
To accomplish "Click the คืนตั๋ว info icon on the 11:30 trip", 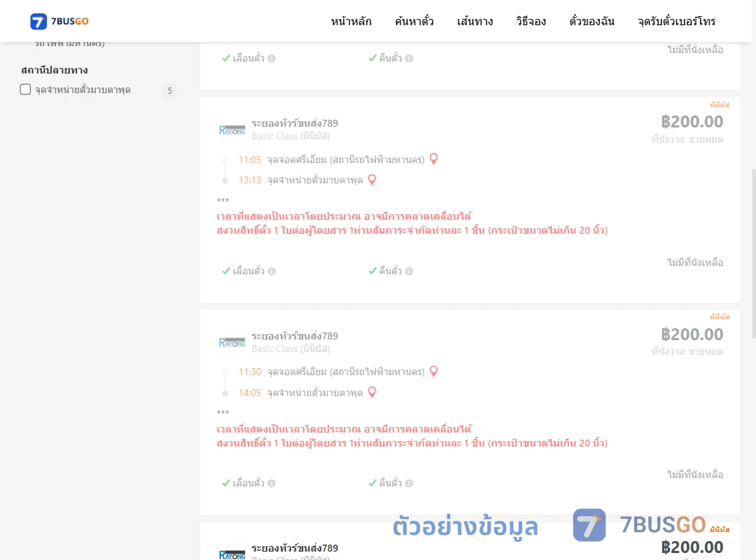I will pos(409,483).
